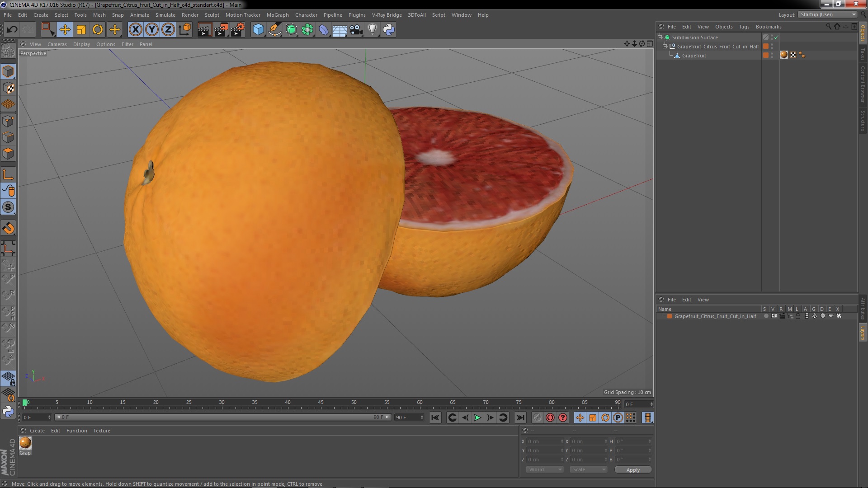Open the Array modeling objects icon
868x488 pixels.
[x=307, y=30]
